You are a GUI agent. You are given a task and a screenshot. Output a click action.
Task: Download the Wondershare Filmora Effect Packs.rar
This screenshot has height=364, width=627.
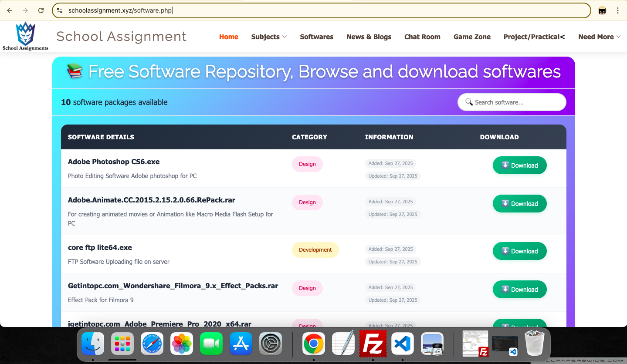[520, 290]
